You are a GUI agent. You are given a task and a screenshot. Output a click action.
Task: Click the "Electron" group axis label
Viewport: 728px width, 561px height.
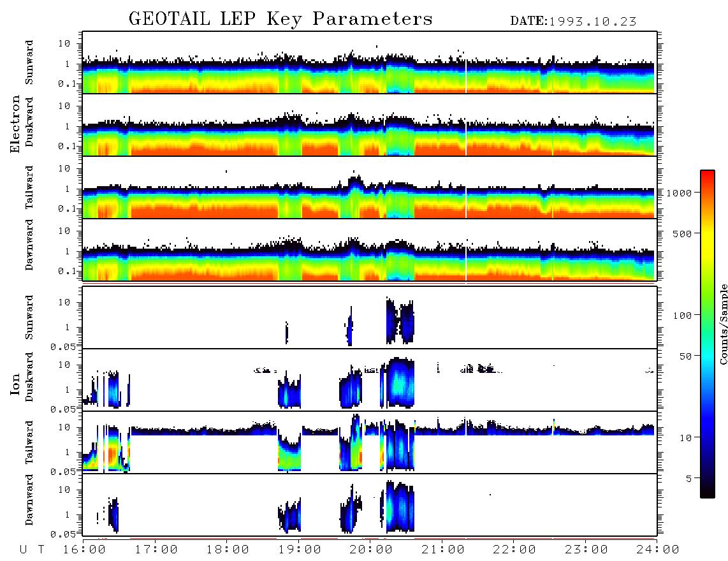15,124
